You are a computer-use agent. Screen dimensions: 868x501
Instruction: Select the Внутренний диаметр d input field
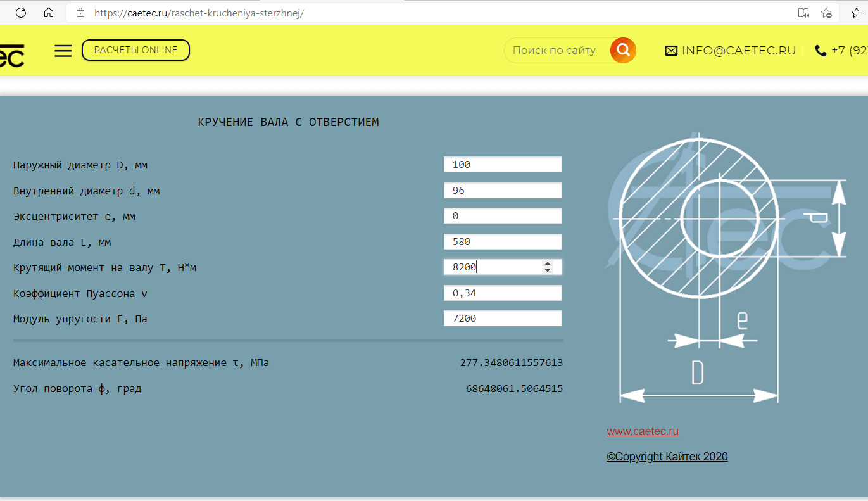pos(503,190)
